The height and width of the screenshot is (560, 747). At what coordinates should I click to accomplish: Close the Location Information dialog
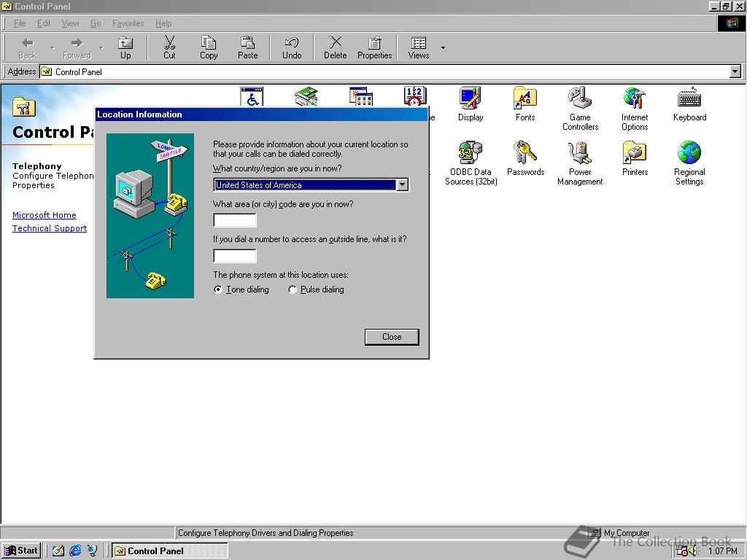[x=392, y=337]
